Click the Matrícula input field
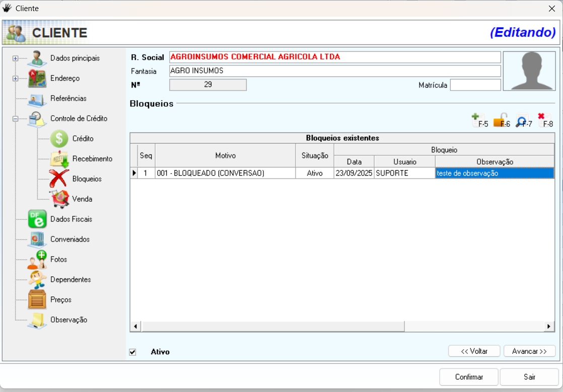Screen dimensions: 563x392 click(475, 85)
